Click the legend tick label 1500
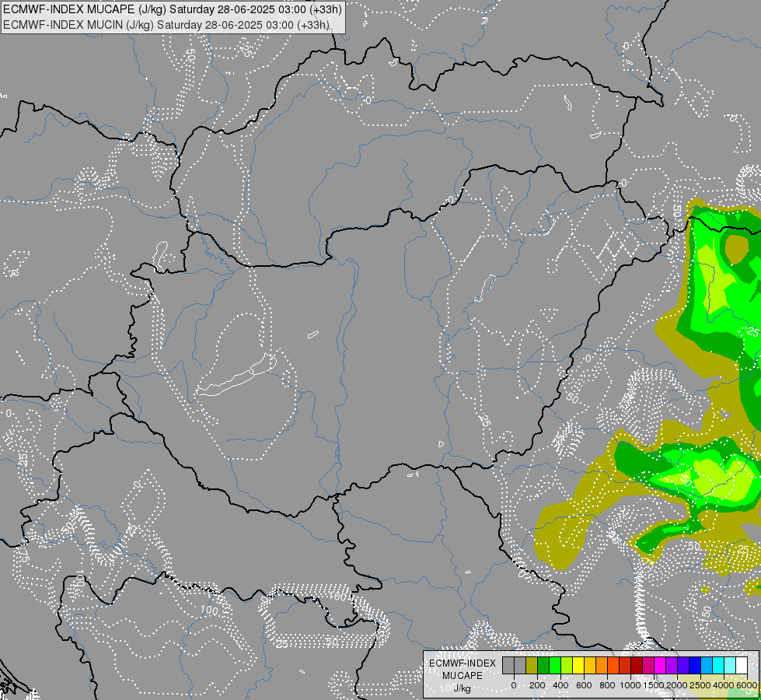Image resolution: width=761 pixels, height=700 pixels. (654, 685)
